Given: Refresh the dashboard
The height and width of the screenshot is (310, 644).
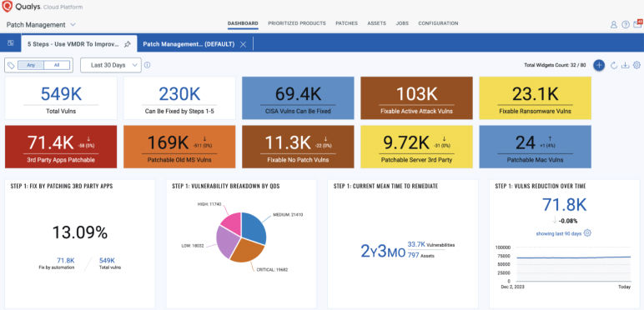Looking at the screenshot, I should pyautogui.click(x=614, y=65).
